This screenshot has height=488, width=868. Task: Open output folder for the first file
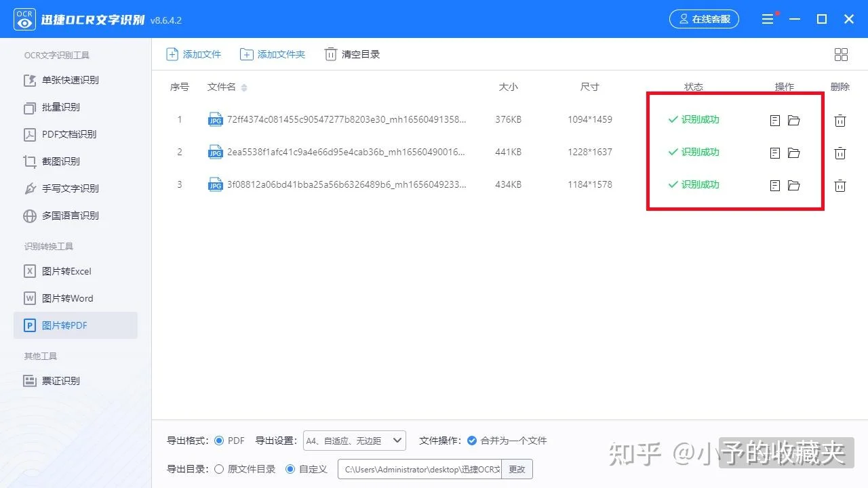(794, 120)
